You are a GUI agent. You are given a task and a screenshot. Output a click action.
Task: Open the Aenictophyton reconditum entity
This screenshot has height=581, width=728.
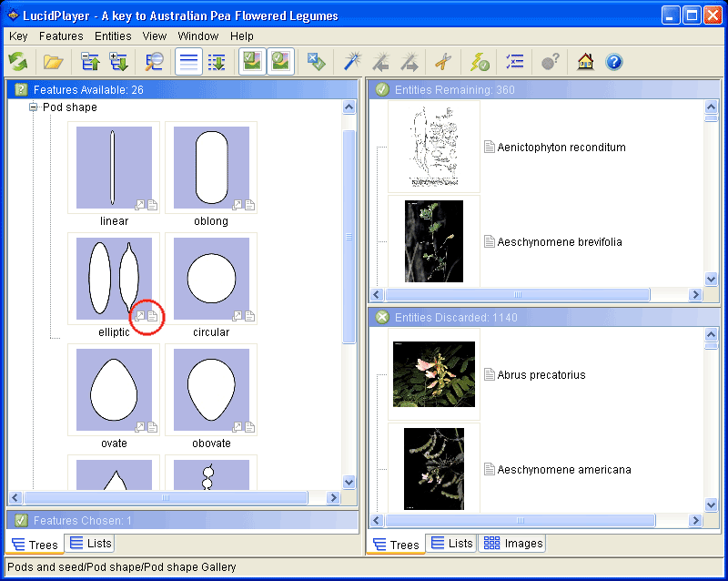pyautogui.click(x=561, y=148)
